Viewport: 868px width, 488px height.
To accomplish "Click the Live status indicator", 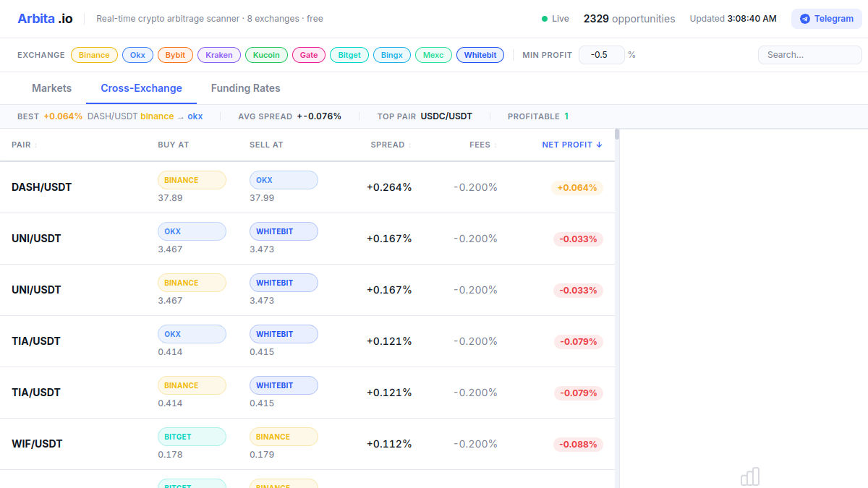I will pos(556,19).
